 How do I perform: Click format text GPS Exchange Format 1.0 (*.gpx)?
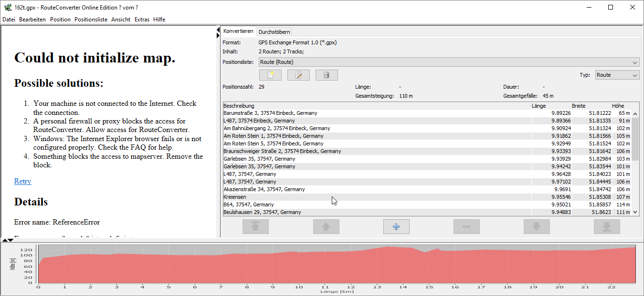pos(297,42)
